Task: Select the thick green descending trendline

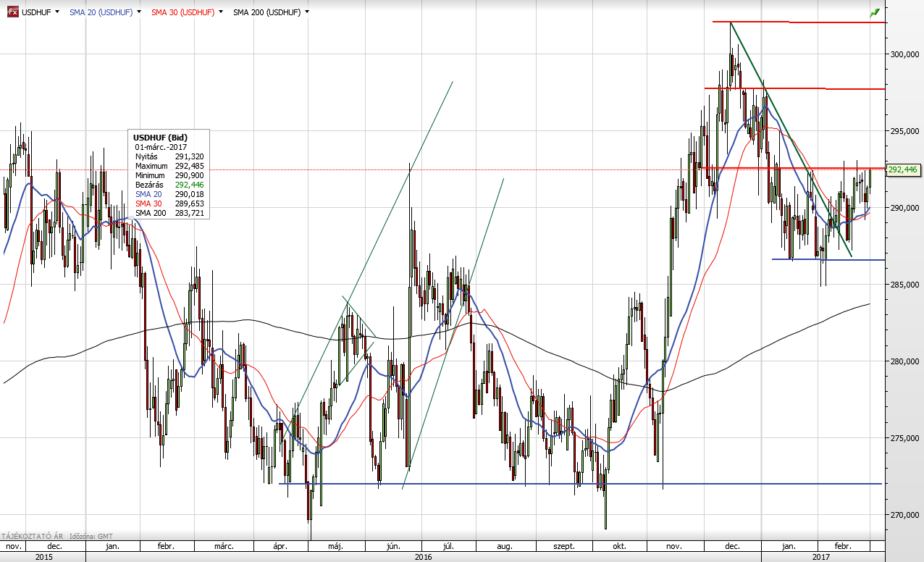Action: [791, 139]
